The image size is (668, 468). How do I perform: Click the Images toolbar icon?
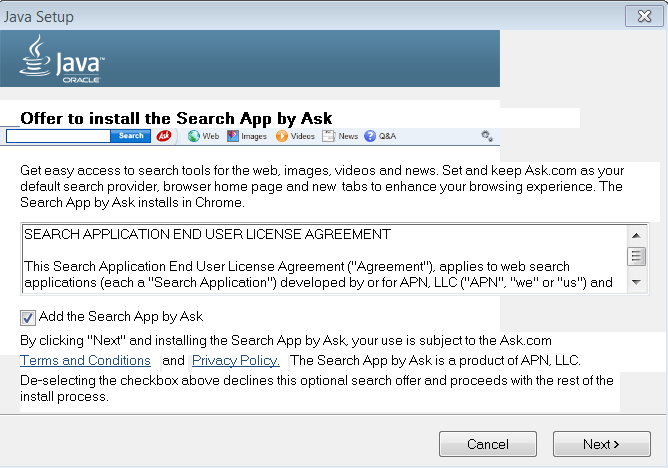click(233, 136)
